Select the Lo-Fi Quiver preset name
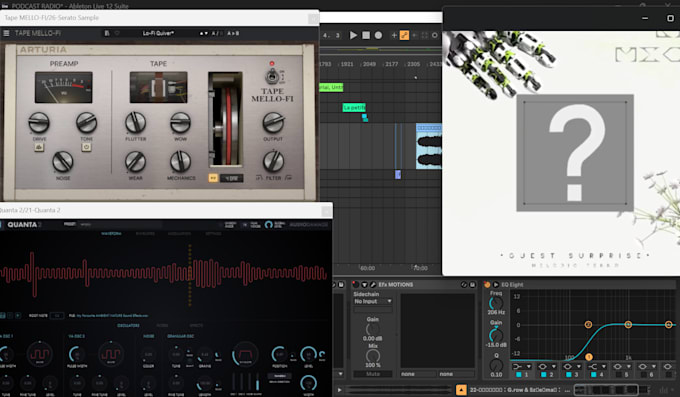 point(158,33)
